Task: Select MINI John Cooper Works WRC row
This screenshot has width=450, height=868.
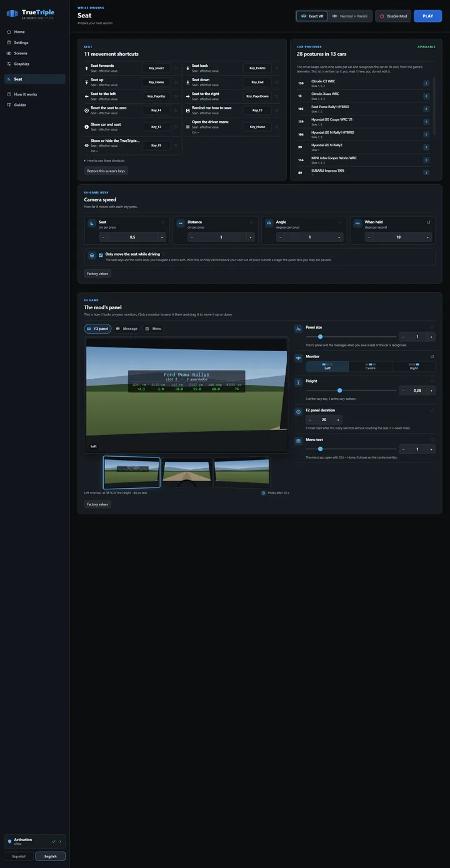Action: pos(363,160)
